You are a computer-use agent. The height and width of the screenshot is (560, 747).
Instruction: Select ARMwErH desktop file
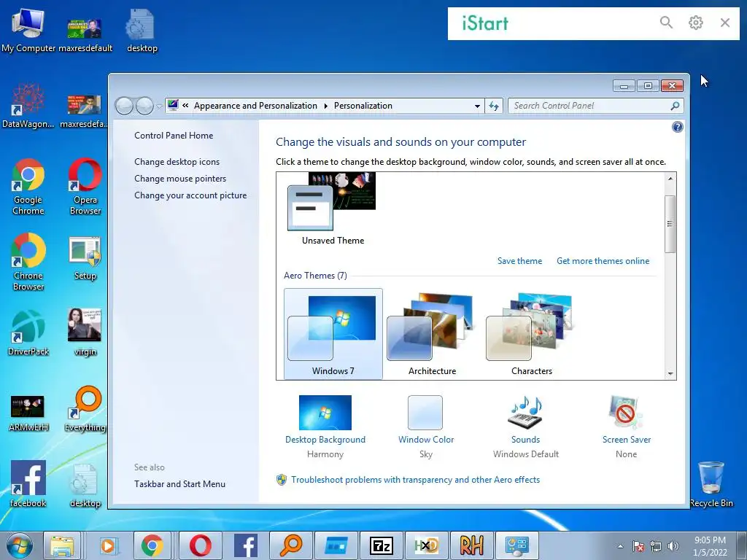[x=28, y=413]
